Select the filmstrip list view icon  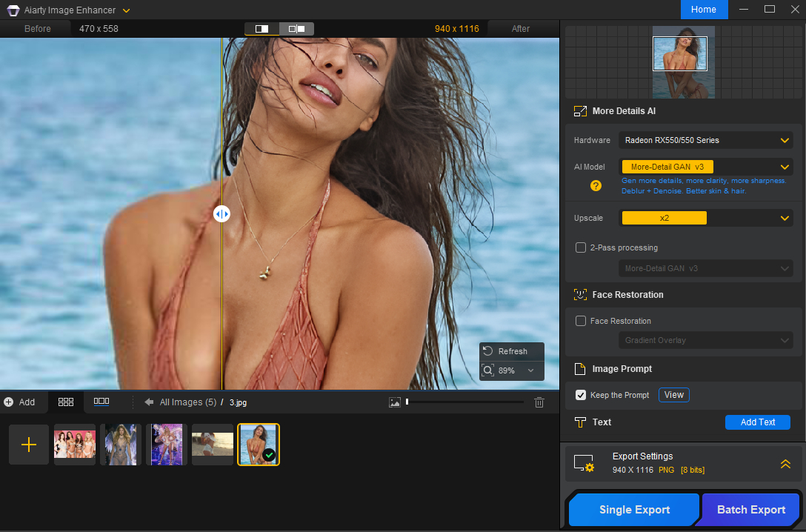101,402
